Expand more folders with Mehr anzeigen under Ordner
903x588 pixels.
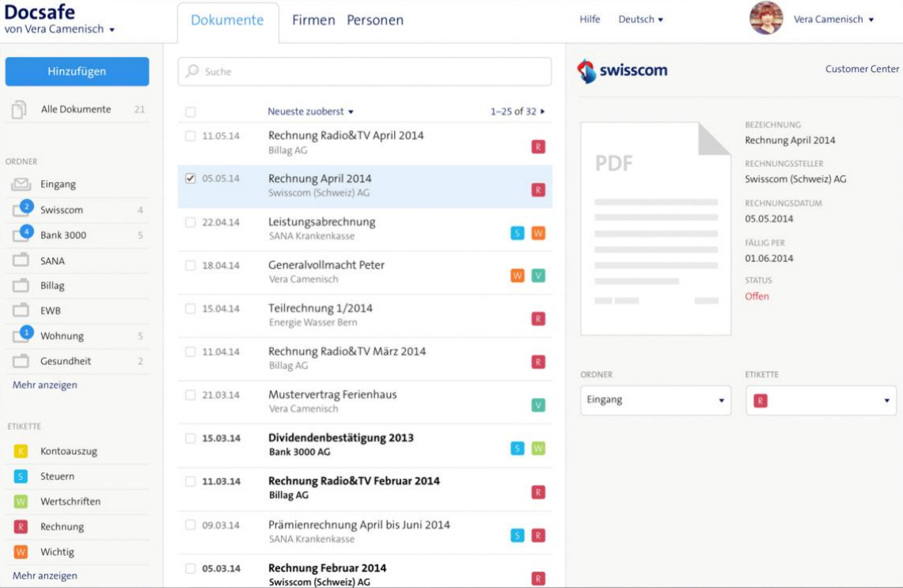click(45, 385)
